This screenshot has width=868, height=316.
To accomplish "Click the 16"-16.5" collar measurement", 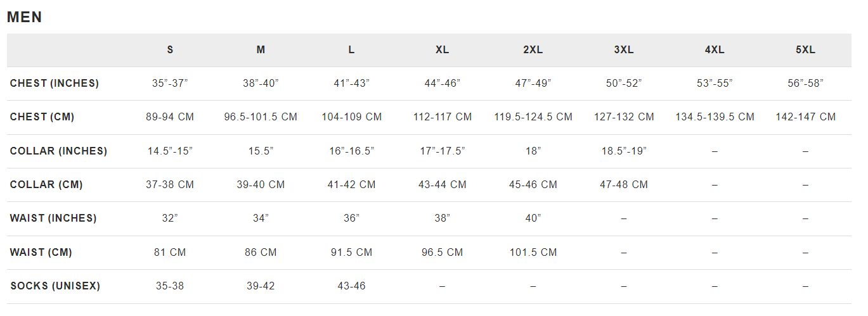I will pos(351,151).
